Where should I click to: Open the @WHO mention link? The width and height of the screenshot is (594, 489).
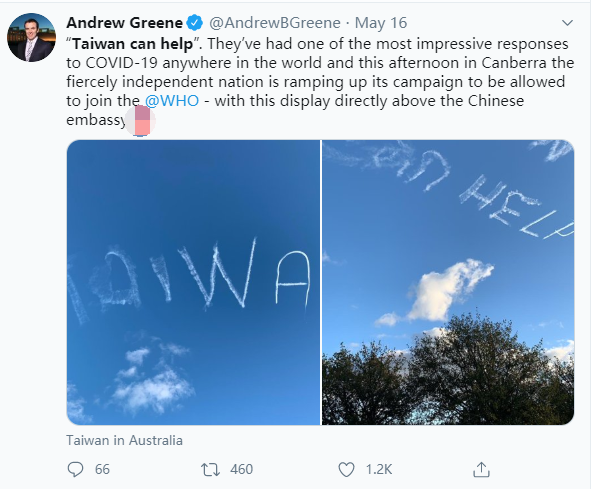pos(172,101)
